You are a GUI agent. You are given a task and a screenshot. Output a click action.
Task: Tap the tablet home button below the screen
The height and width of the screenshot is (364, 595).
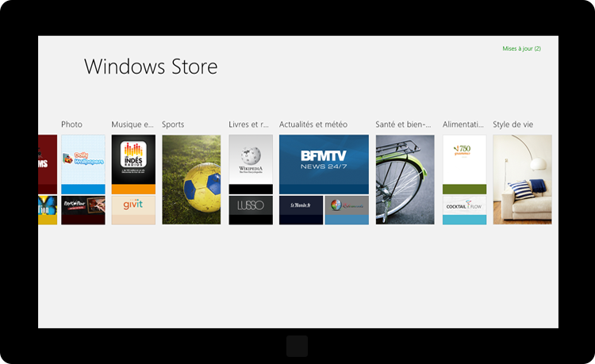point(297,346)
